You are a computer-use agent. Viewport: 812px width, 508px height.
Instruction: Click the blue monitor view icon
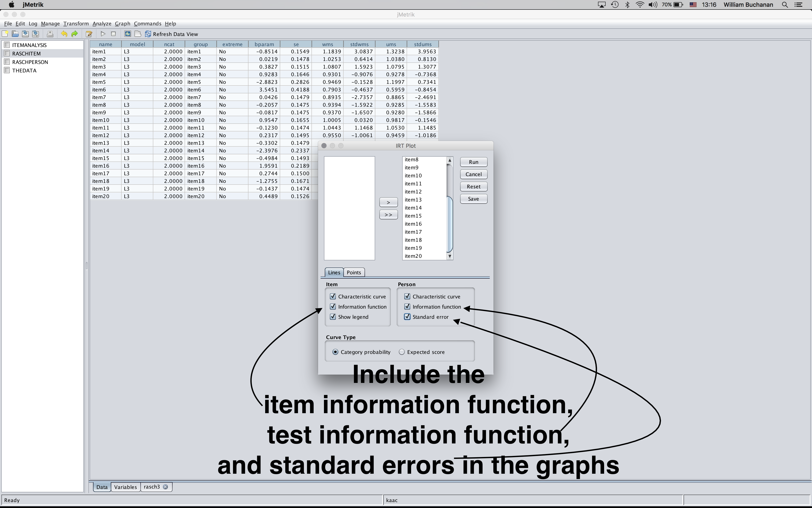click(x=128, y=34)
